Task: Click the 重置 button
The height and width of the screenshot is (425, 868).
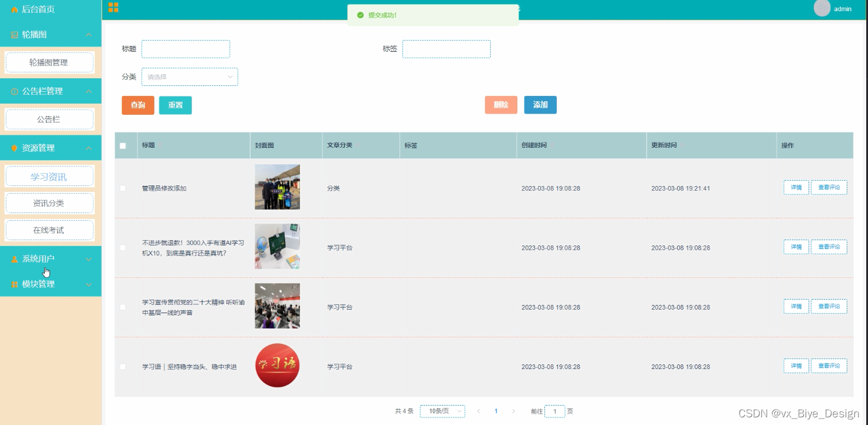Action: tap(176, 105)
